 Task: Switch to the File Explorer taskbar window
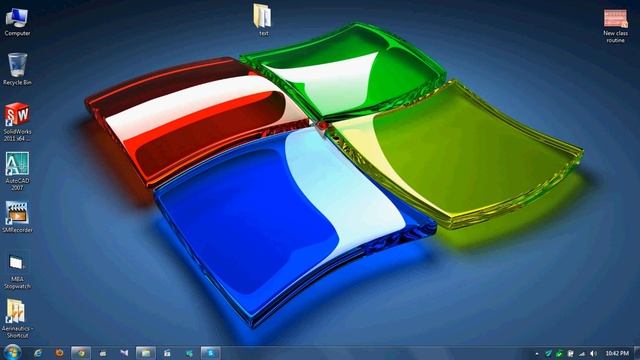pyautogui.click(x=146, y=353)
